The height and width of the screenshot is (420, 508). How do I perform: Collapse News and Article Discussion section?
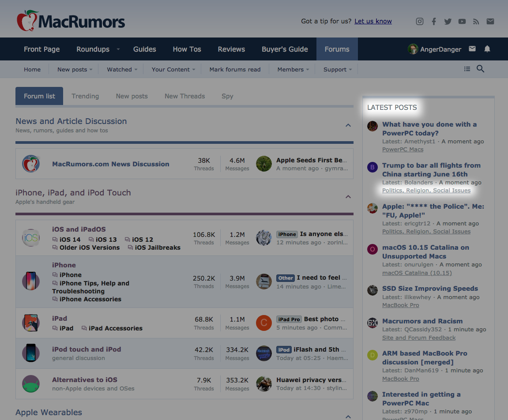[x=348, y=125]
